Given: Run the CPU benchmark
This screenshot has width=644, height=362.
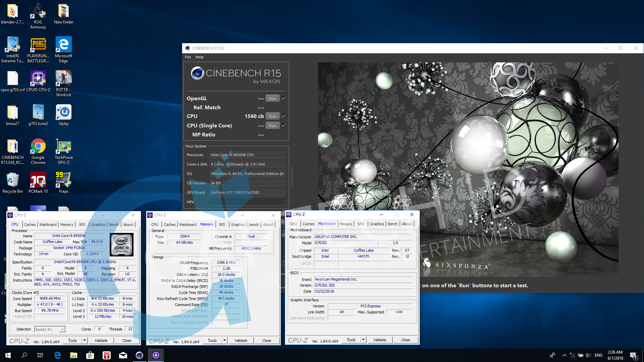Looking at the screenshot, I should (272, 116).
